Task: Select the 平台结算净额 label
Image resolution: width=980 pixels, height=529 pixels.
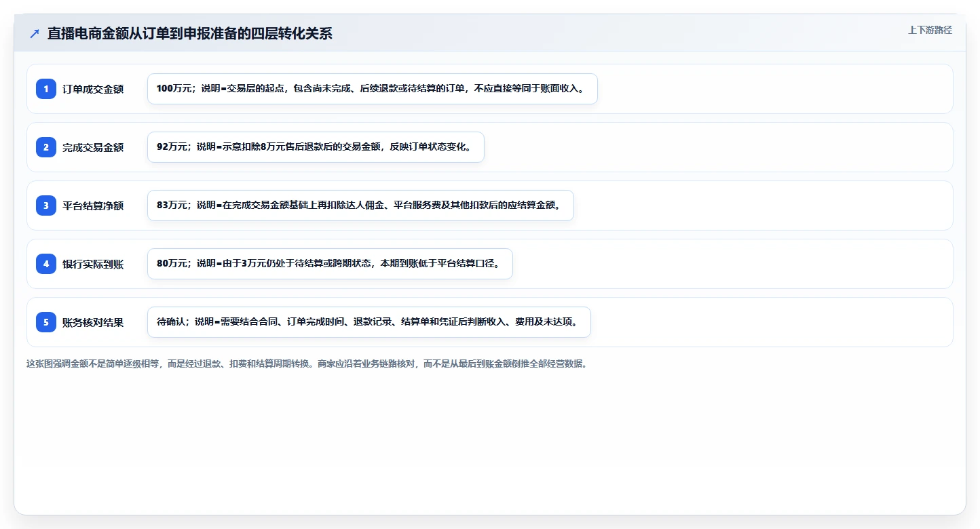Action: coord(93,205)
